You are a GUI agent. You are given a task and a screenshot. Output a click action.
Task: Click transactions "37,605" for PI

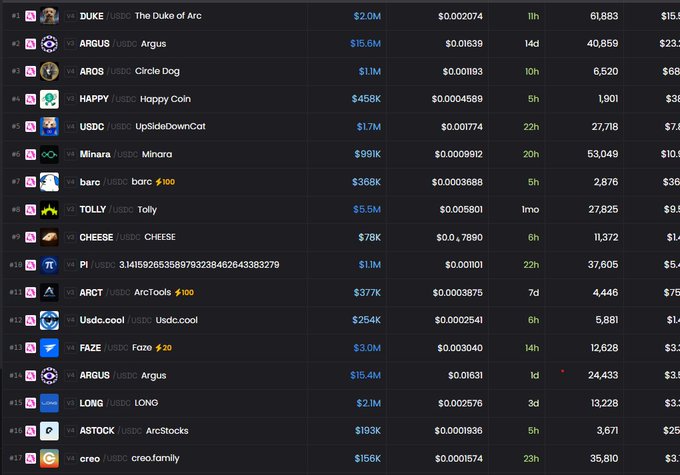tap(603, 265)
